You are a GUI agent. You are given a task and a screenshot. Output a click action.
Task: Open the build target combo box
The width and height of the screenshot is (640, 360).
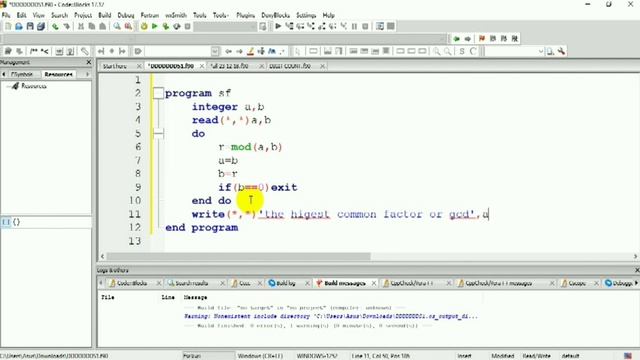click(x=225, y=27)
